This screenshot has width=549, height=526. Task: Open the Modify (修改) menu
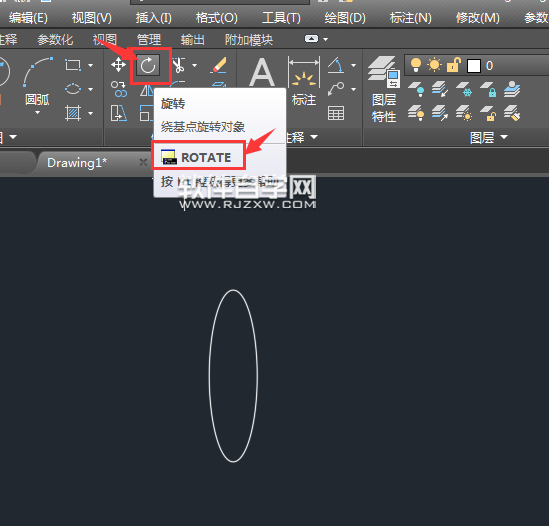point(478,18)
